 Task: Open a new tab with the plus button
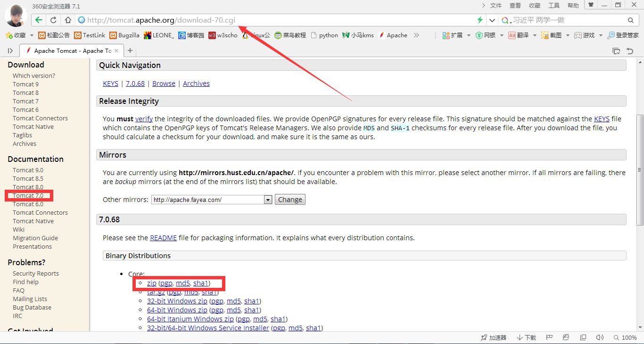point(130,51)
